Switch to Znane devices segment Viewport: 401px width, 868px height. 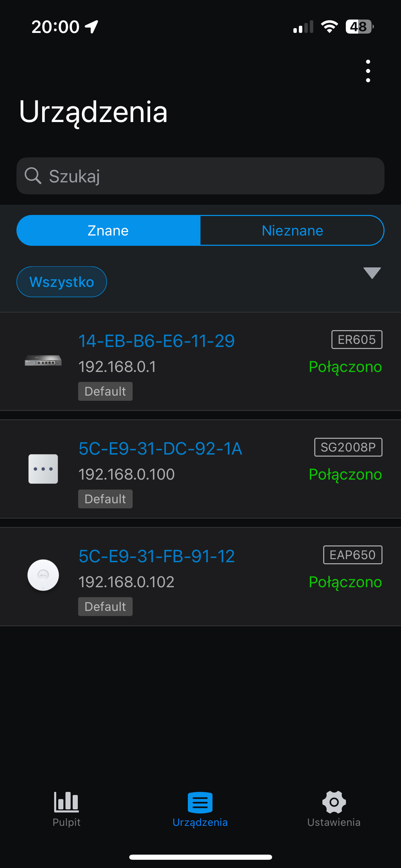tap(108, 230)
